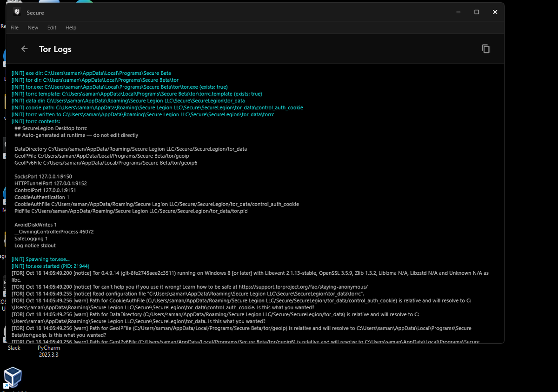
Task: Click the '[INIT] tor.exe:' exists true line
Action: point(120,87)
